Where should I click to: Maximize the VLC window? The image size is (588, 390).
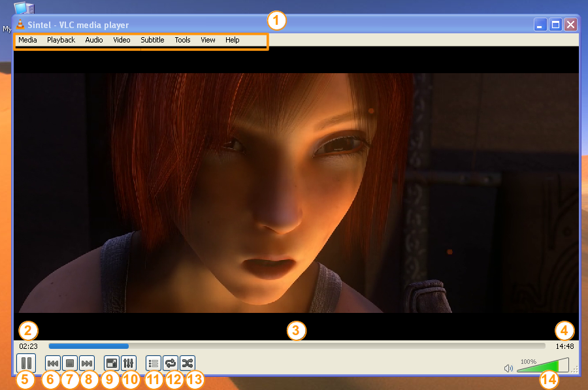pos(555,25)
